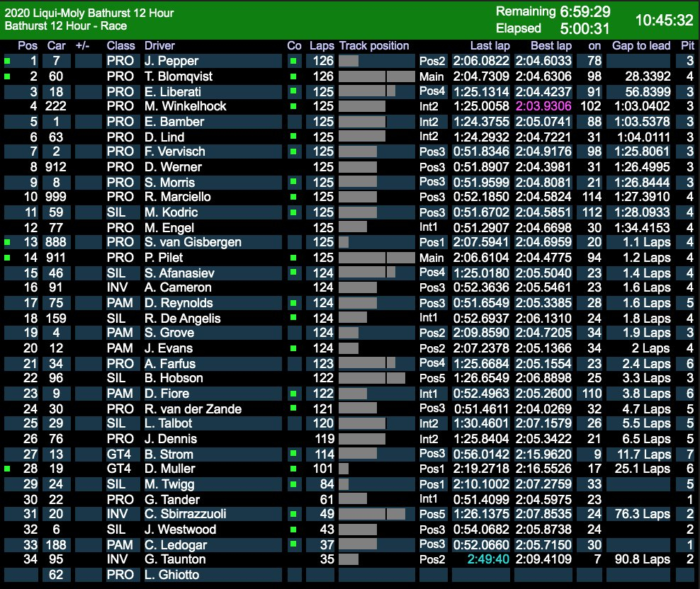Screen dimensions: 700x589
Task: Click T. Blomqvist's track position bar
Action: point(377,76)
